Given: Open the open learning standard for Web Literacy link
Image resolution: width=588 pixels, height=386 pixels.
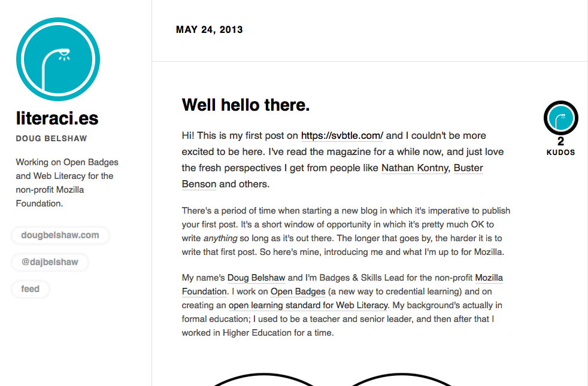Looking at the screenshot, I should coord(308,306).
